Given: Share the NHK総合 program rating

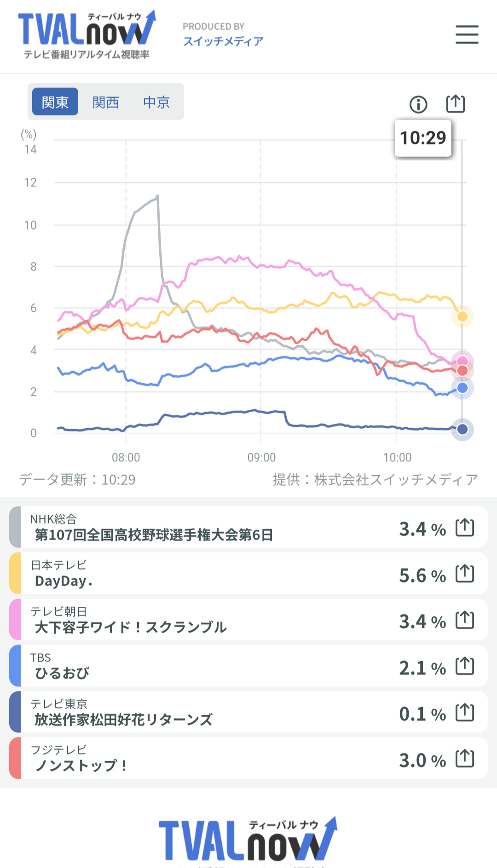Looking at the screenshot, I should 465,527.
